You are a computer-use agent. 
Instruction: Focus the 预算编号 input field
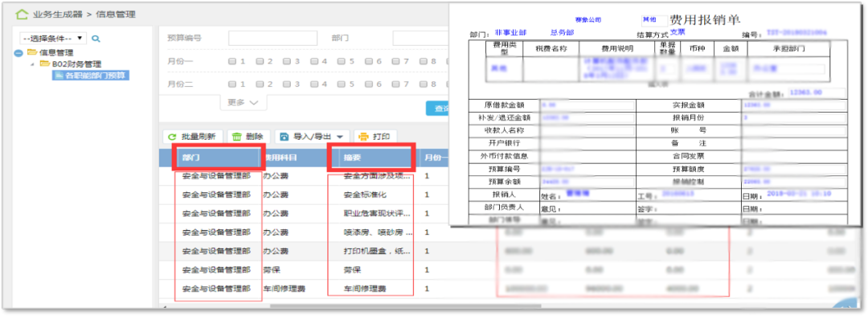click(273, 38)
